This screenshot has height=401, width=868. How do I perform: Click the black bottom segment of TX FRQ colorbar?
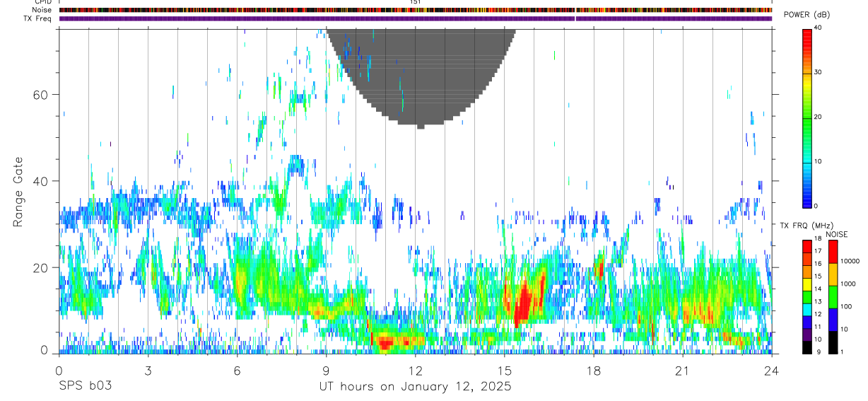point(807,347)
